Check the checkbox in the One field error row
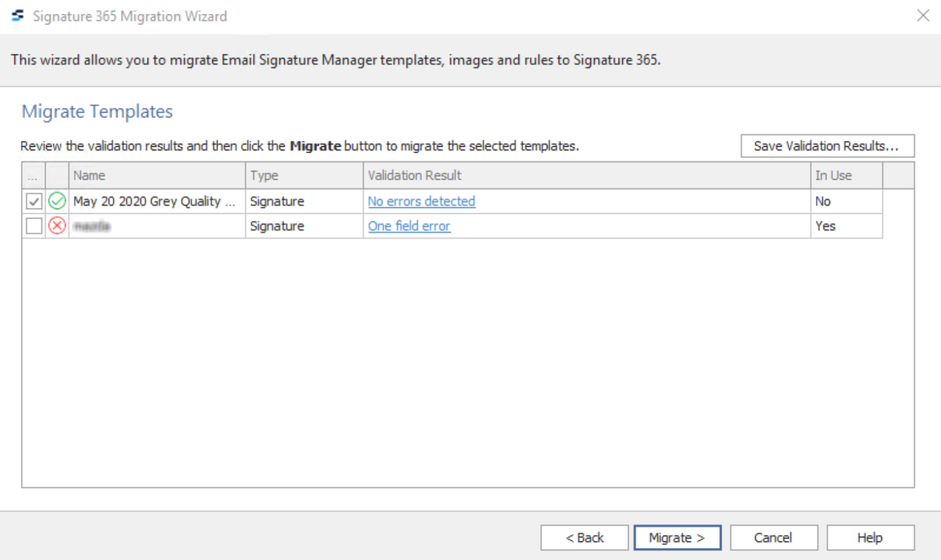The width and height of the screenshot is (941, 560). tap(34, 226)
